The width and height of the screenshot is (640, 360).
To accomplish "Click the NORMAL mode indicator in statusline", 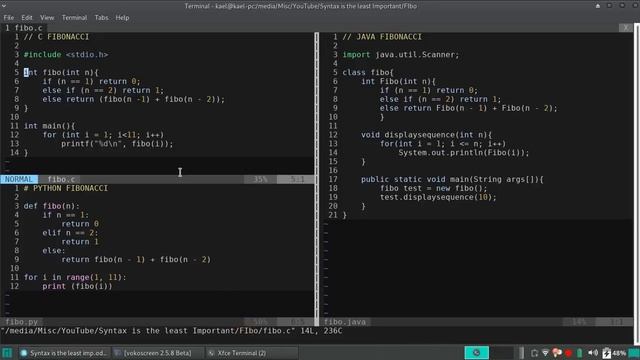I will (x=19, y=179).
